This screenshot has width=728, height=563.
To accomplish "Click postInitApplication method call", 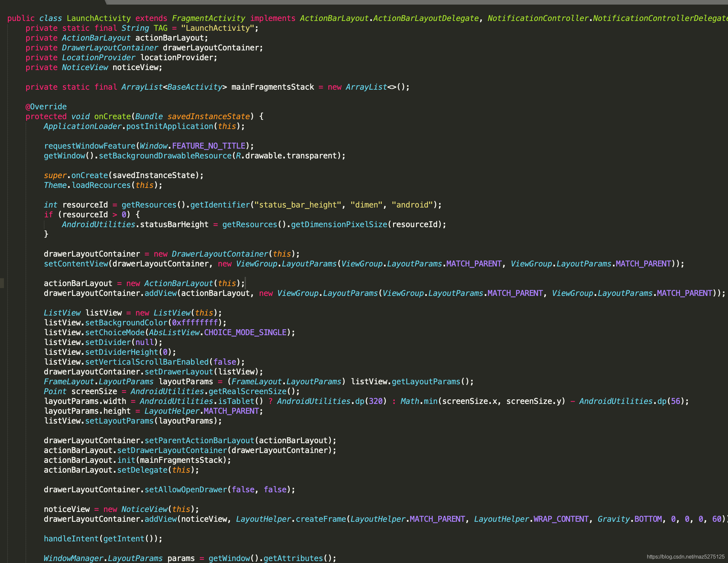I will [170, 126].
